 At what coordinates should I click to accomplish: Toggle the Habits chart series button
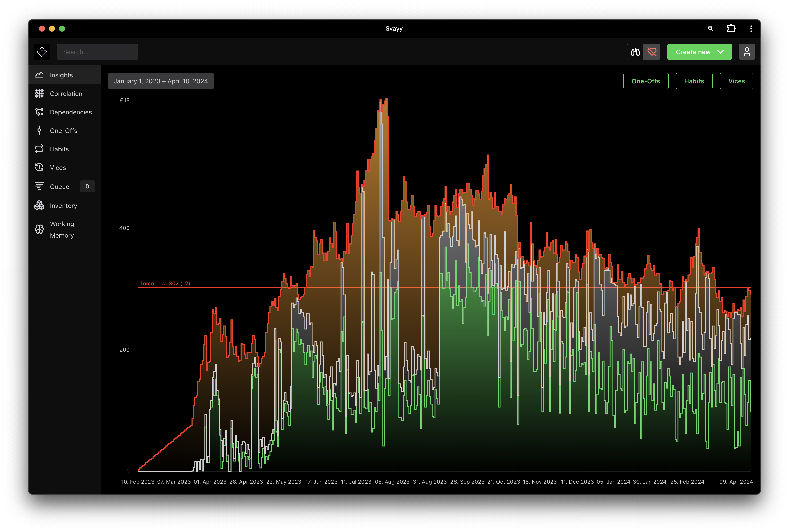pos(694,81)
